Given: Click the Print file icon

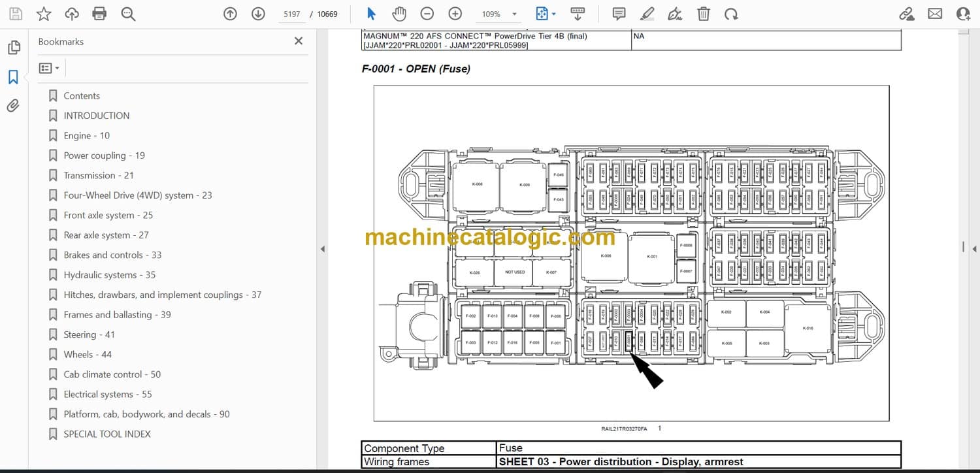Looking at the screenshot, I should pos(99,14).
